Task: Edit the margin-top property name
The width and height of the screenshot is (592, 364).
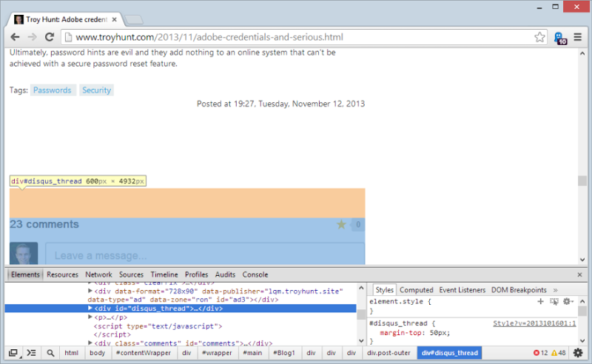Action: point(400,333)
